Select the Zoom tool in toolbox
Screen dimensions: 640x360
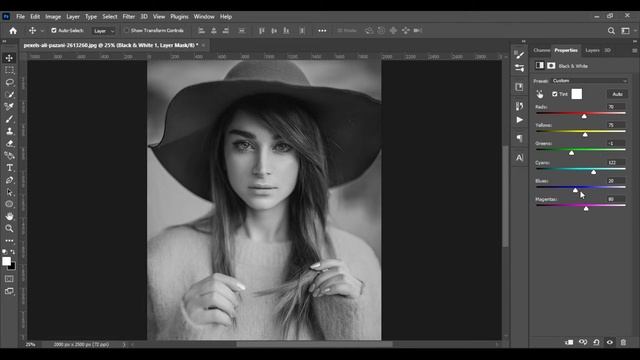[9, 229]
